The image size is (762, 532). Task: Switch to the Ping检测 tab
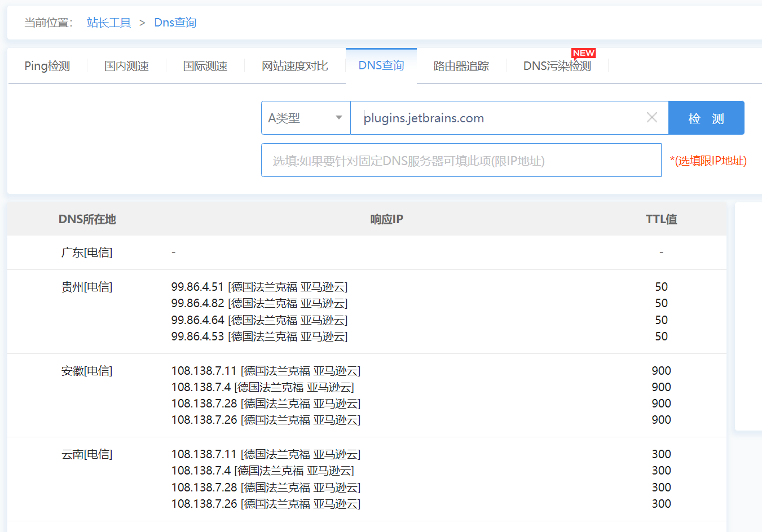[x=47, y=66]
